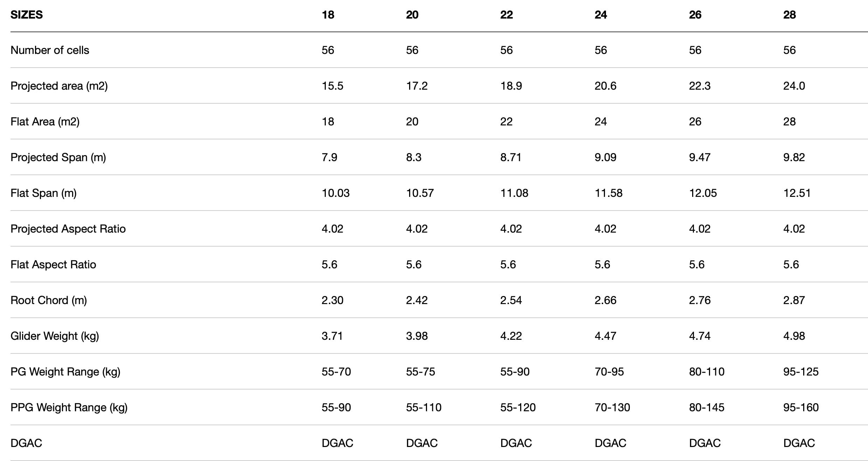Select the DGAC cell under size 20
This screenshot has height=461, width=868.
422,443
